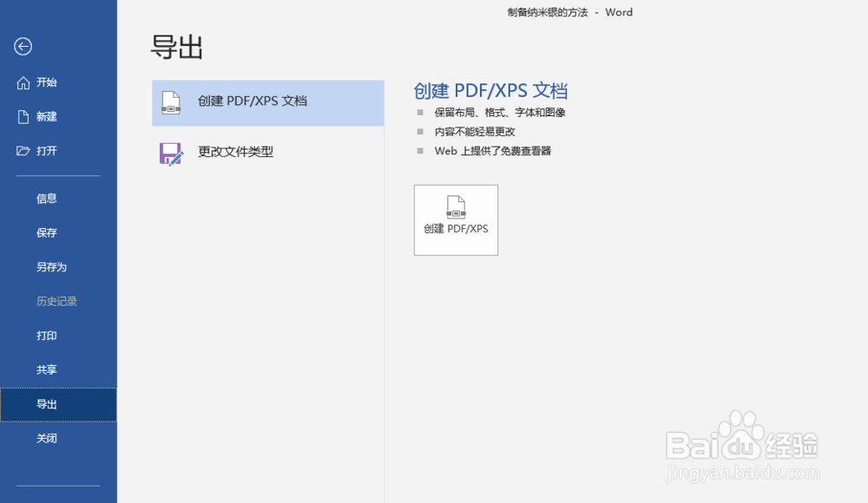
Task: Choose 另存为 from the sidebar
Action: 51,266
